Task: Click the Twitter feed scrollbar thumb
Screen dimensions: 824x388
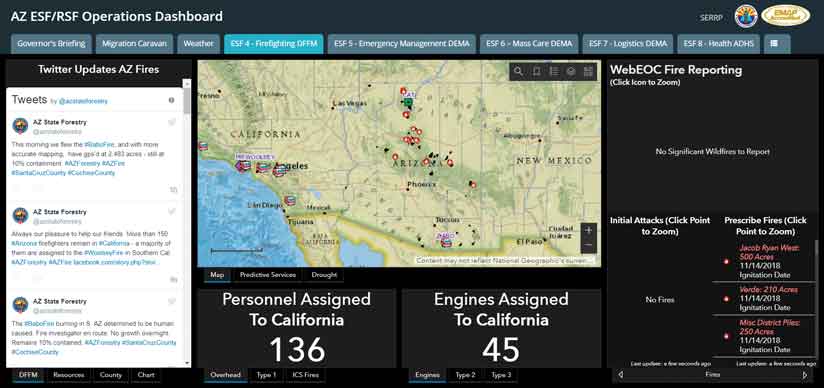Action: point(187,99)
